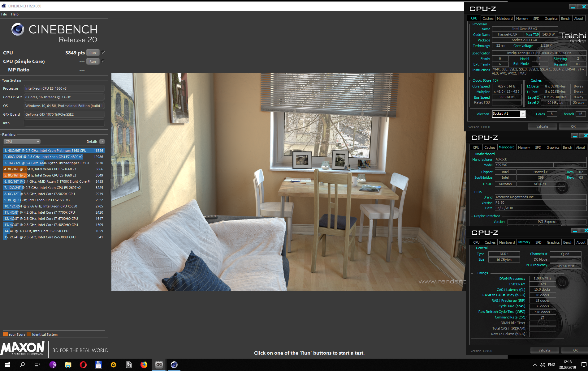Open Graphics tab in top CPU-Z
Image resolution: width=588 pixels, height=371 pixels.
[551, 19]
